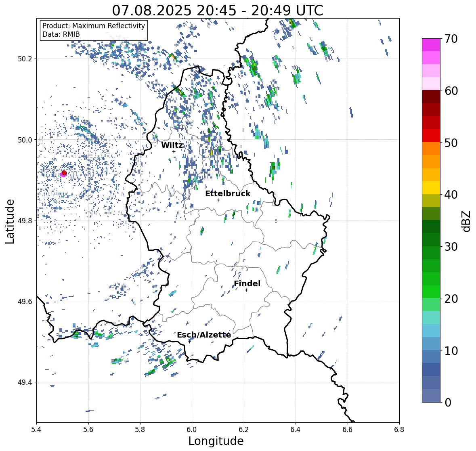Click the Longitude axis label
476x451 pixels.
(x=216, y=441)
